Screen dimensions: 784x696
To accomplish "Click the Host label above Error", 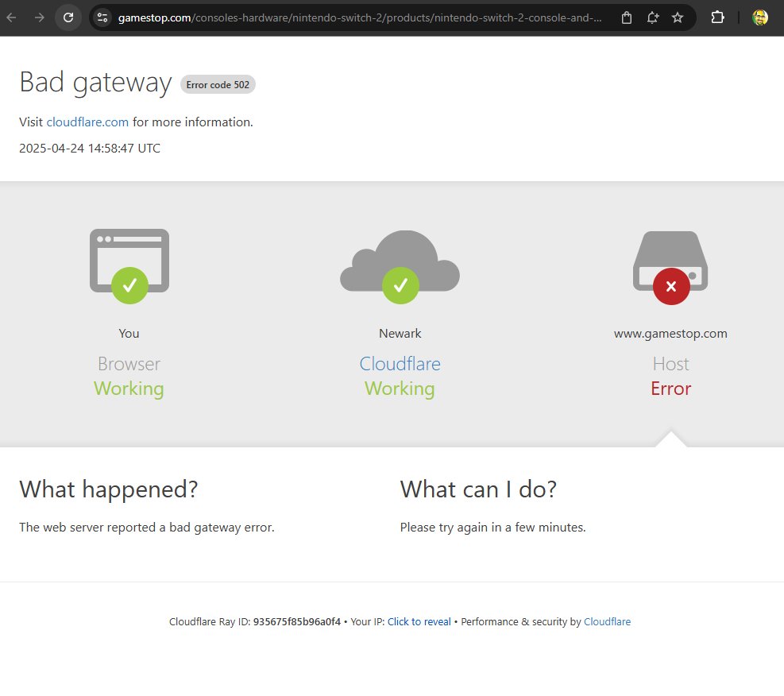I will tap(670, 364).
